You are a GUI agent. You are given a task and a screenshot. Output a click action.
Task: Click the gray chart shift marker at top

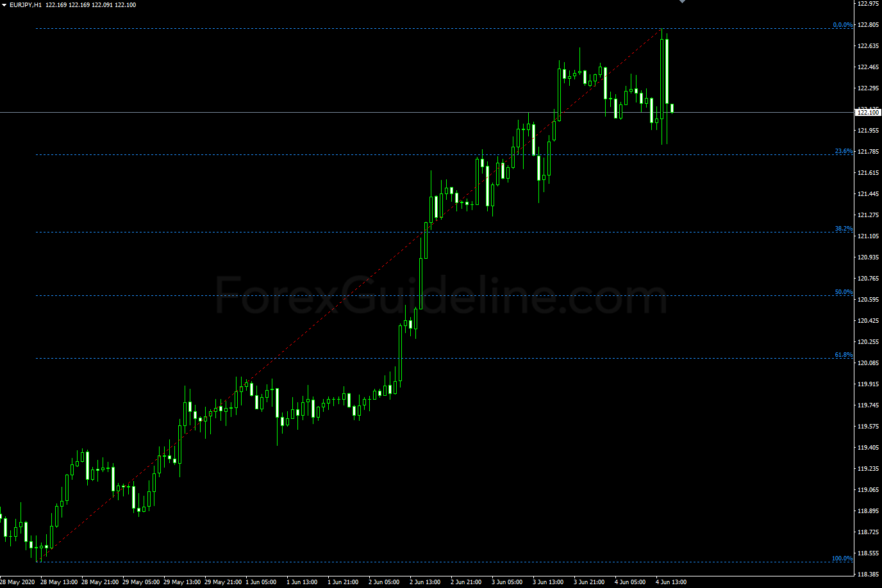(x=682, y=2)
